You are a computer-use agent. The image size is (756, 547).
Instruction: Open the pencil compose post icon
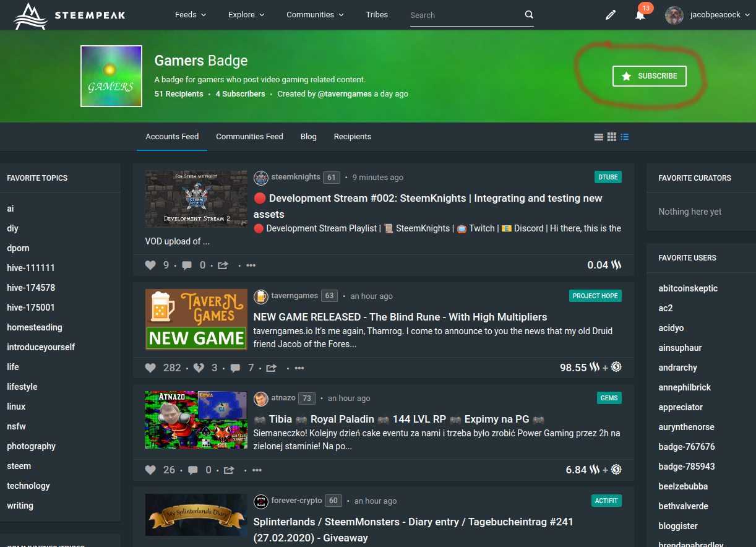click(611, 15)
